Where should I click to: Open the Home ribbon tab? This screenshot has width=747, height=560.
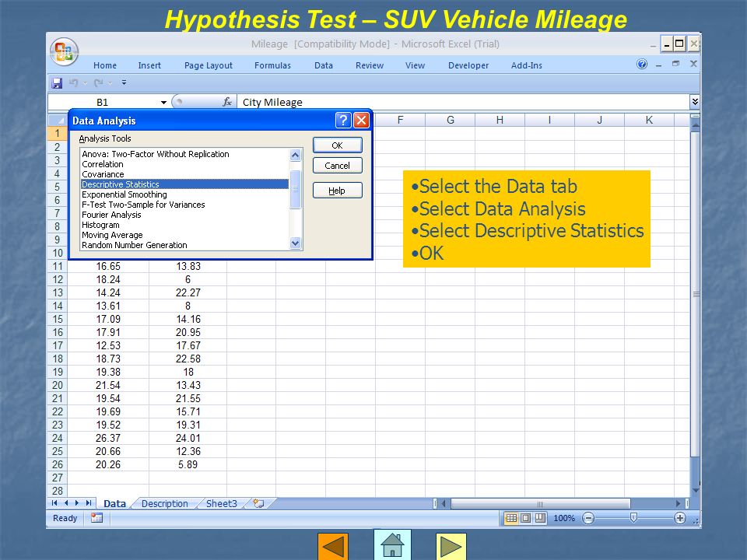click(x=105, y=65)
